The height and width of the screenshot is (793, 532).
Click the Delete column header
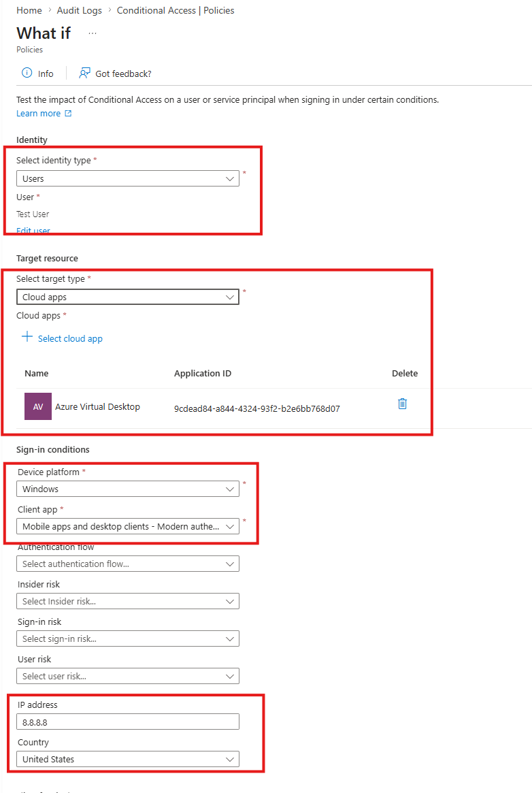(x=405, y=373)
